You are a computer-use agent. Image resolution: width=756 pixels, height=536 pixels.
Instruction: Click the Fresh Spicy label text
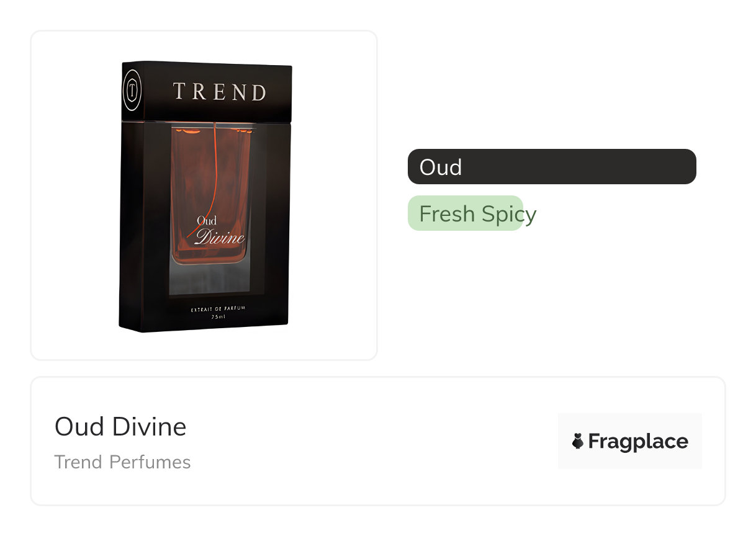point(477,214)
